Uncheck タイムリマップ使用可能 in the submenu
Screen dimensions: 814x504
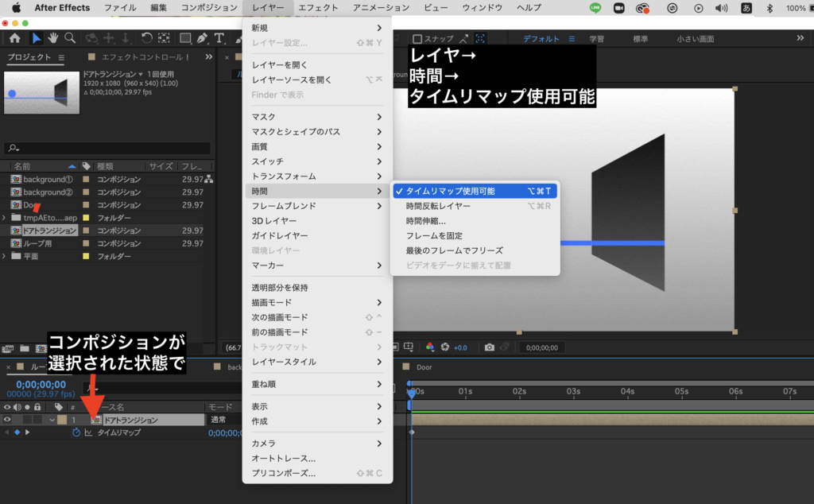[x=450, y=192]
